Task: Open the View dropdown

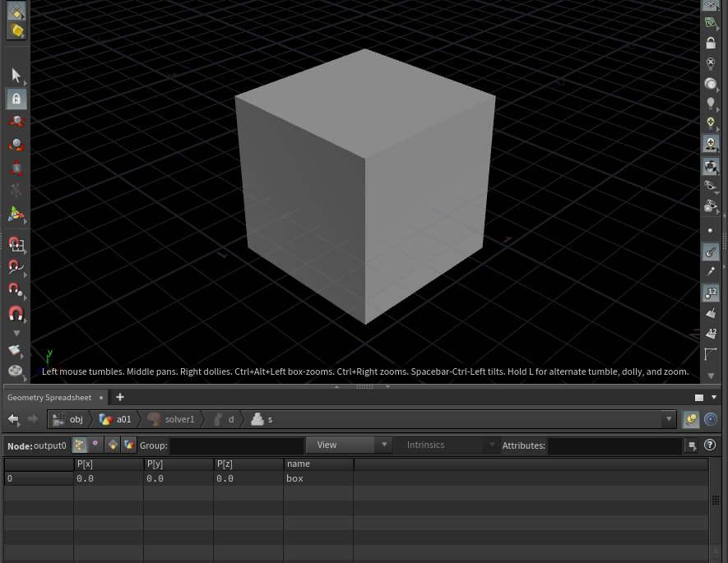Action: click(x=349, y=445)
